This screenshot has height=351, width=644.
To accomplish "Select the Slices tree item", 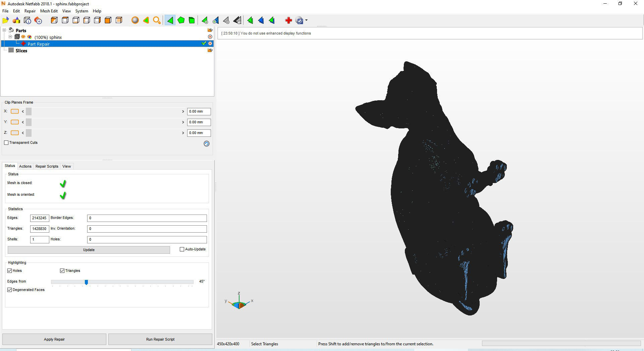I will click(x=21, y=51).
